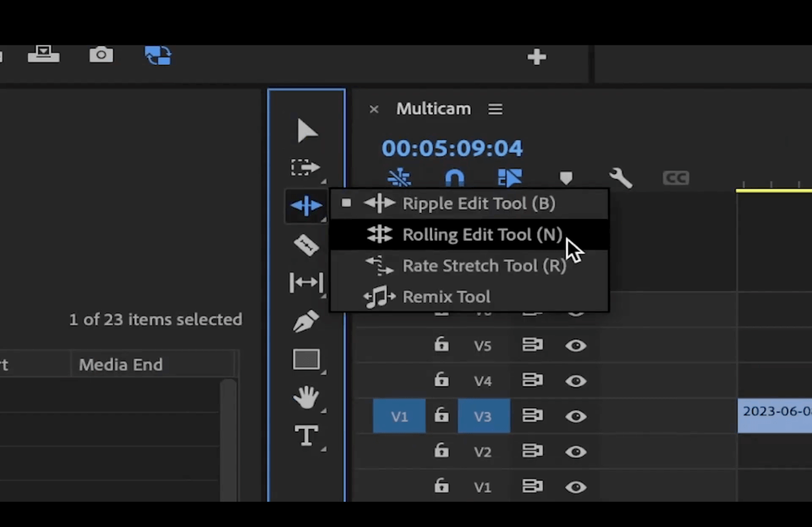Hide track V2 with eye icon
Screen dimensions: 812x527
(x=576, y=451)
